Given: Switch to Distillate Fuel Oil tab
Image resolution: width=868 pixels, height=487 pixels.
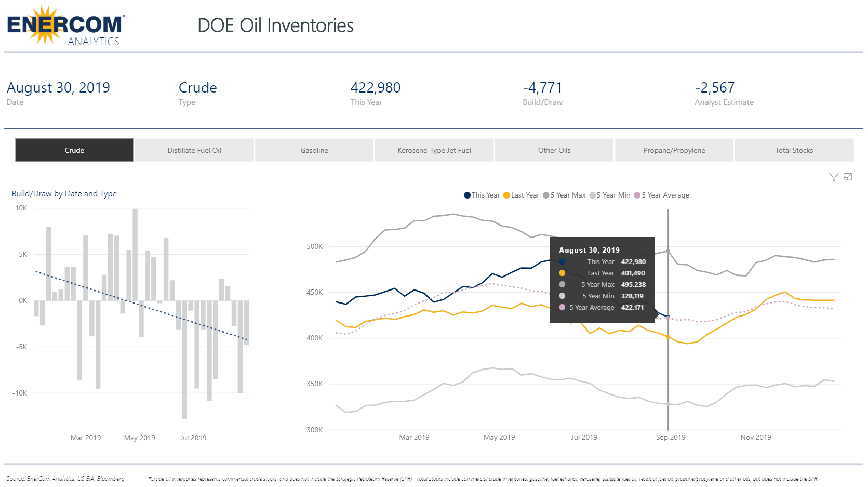Looking at the screenshot, I should [194, 150].
